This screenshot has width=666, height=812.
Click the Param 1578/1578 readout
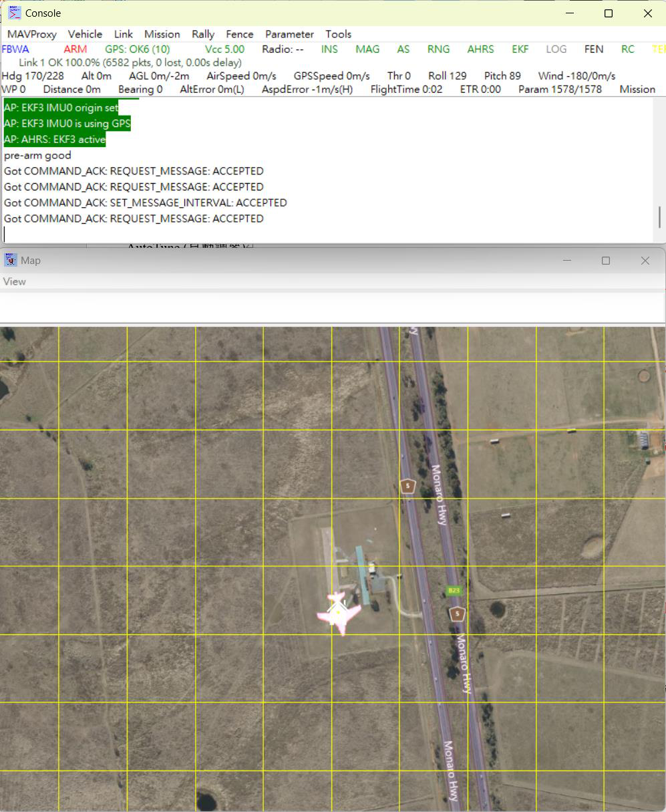(560, 89)
